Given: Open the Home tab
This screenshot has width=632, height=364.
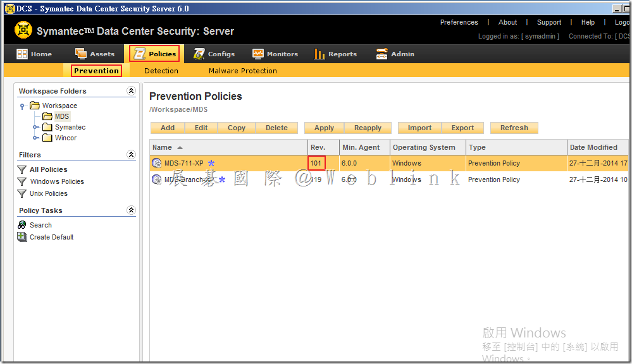Looking at the screenshot, I should coord(34,54).
